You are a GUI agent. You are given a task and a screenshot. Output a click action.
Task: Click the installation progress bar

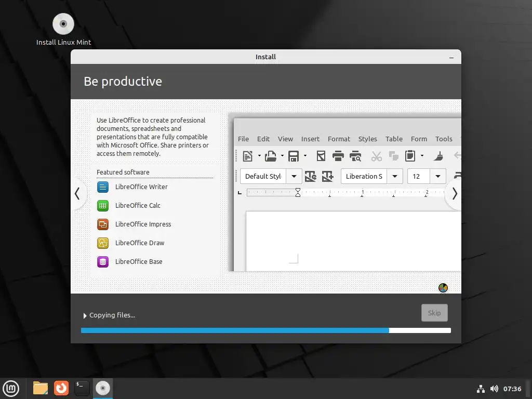266,330
